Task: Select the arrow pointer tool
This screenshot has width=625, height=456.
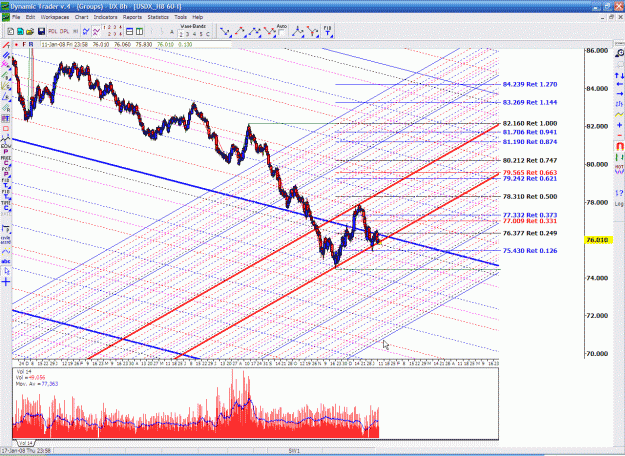Action: [x=6, y=271]
